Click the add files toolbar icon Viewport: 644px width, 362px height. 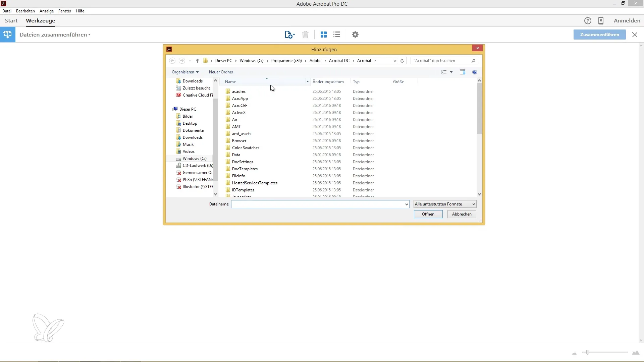[288, 35]
